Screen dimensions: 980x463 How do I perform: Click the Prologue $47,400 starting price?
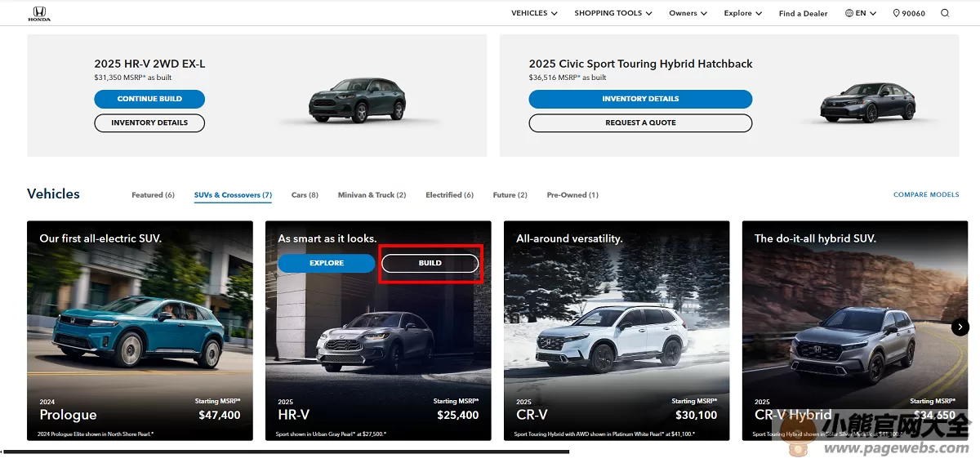coord(219,415)
